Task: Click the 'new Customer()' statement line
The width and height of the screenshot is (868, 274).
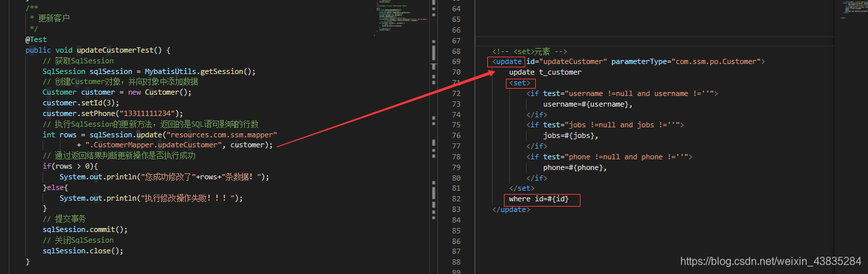Action: tap(117, 93)
